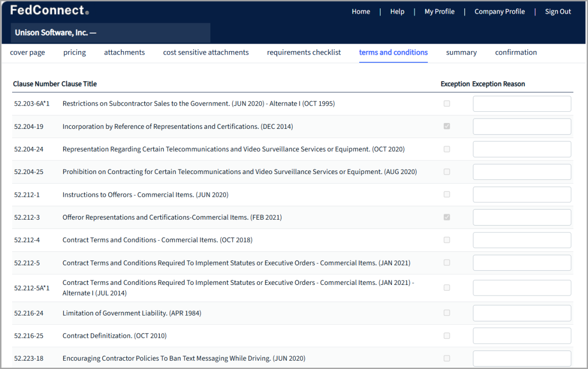
Task: Click Exception Reason field for 52.212-4
Action: pos(522,240)
